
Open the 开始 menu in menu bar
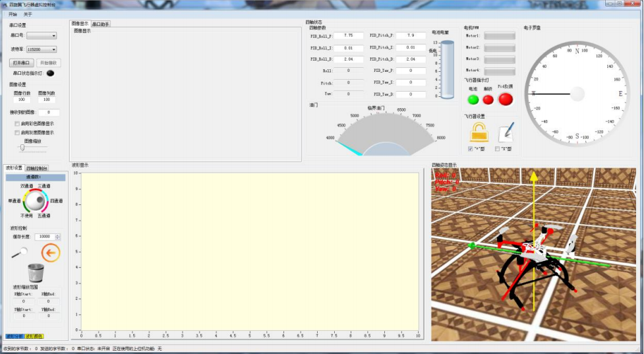coord(13,14)
